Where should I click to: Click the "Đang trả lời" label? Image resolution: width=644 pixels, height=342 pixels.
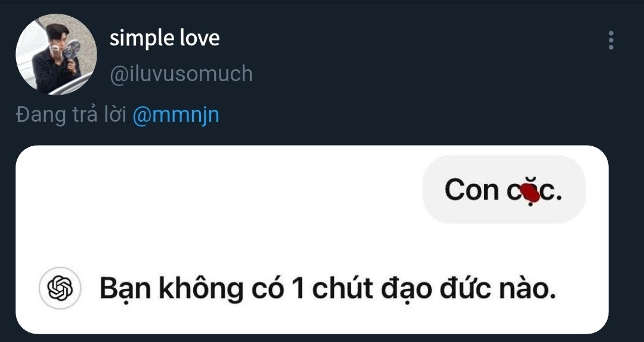click(x=71, y=115)
